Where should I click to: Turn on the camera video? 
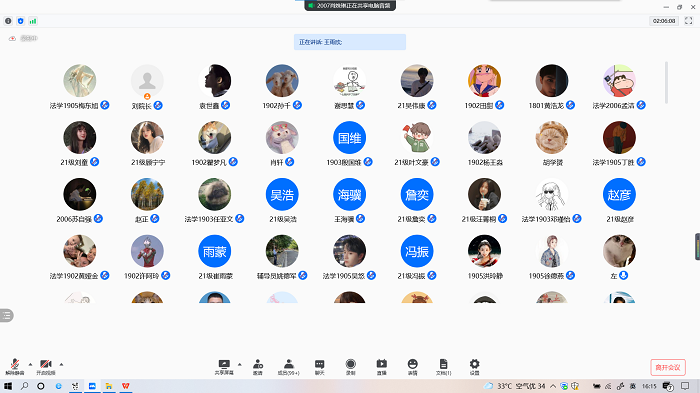coord(46,367)
